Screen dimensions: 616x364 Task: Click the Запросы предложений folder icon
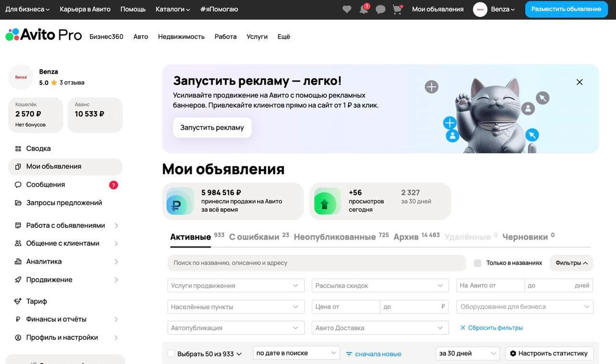[x=18, y=203]
